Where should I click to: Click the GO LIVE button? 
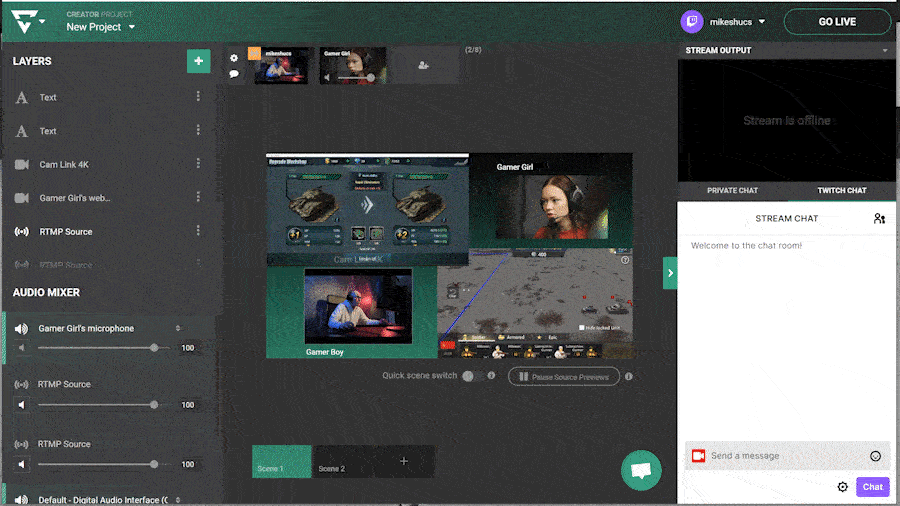click(x=837, y=22)
